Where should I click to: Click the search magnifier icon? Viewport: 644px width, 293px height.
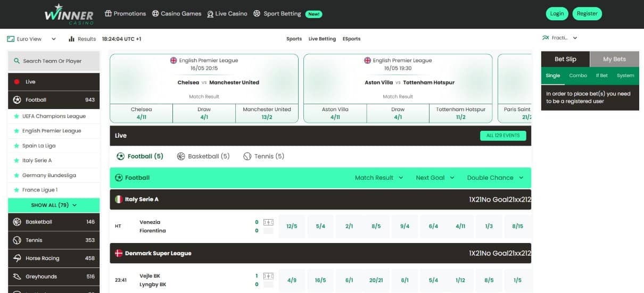tap(17, 61)
